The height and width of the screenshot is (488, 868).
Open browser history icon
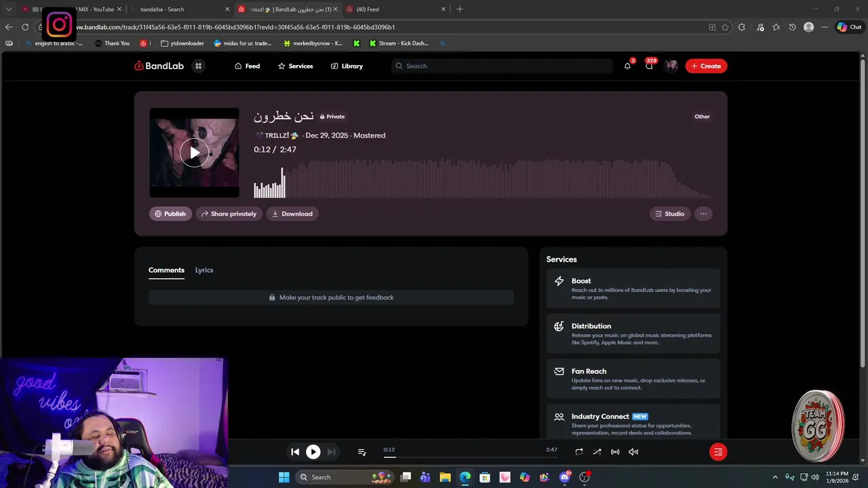[x=792, y=27]
